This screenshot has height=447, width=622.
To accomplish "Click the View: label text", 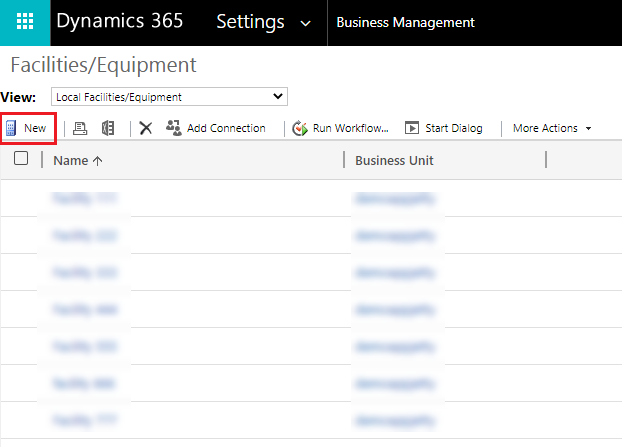I will pyautogui.click(x=18, y=97).
